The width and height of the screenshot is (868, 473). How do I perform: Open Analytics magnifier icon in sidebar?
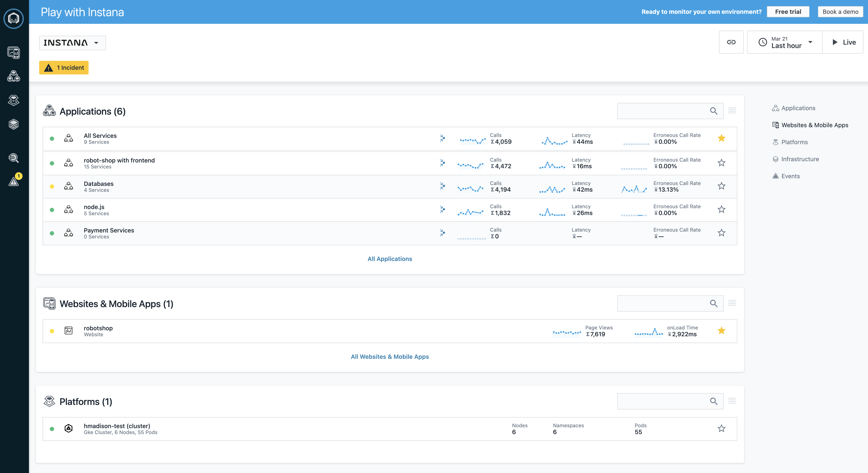13,158
